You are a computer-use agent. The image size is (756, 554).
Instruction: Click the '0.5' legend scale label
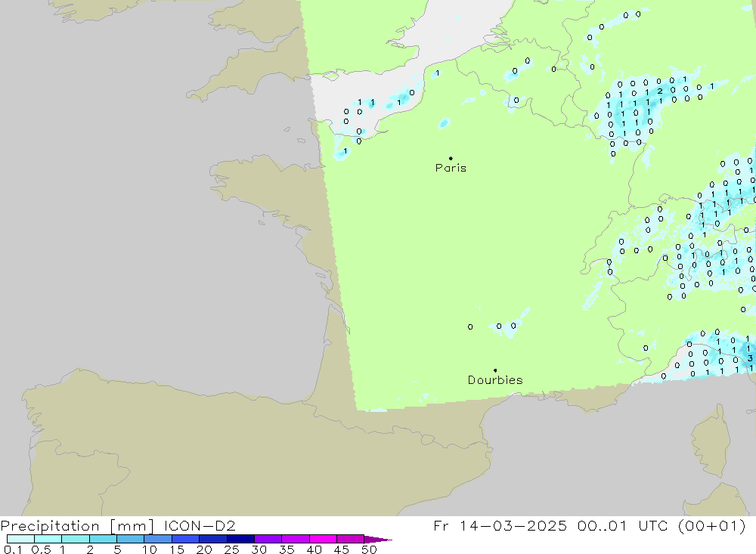[x=41, y=549]
